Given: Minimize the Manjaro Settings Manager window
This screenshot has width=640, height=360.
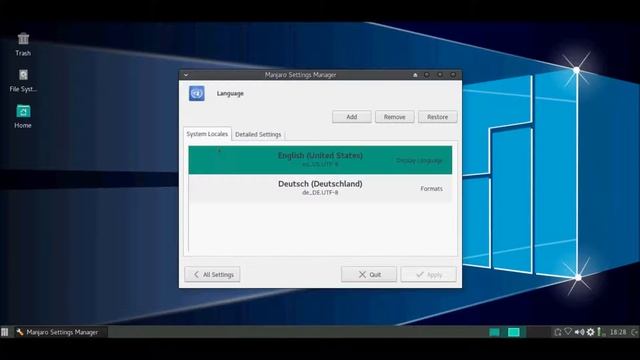Looking at the screenshot, I should (427, 75).
